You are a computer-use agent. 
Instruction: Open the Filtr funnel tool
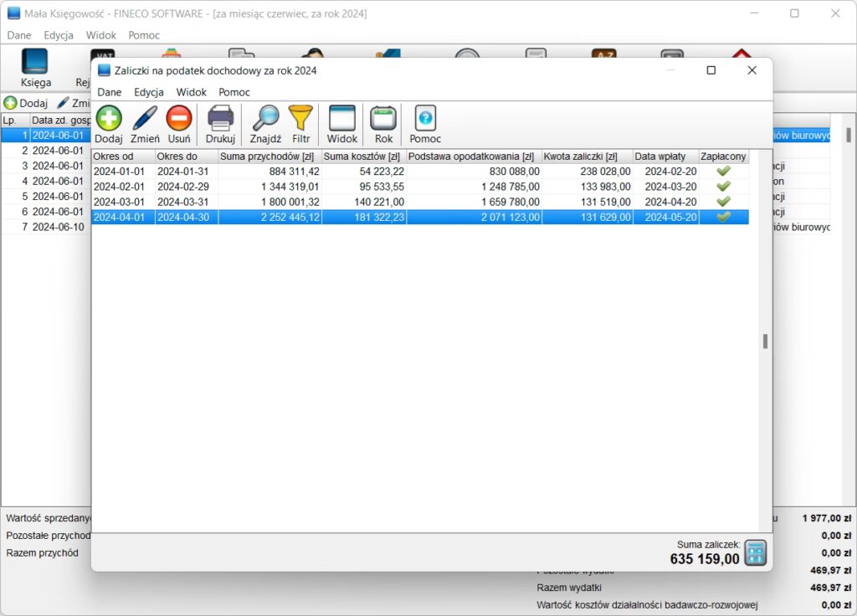[x=300, y=119]
